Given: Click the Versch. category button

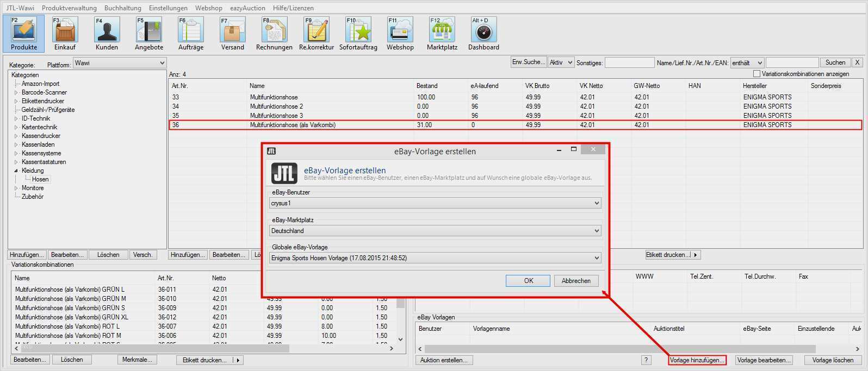Looking at the screenshot, I should click(143, 255).
